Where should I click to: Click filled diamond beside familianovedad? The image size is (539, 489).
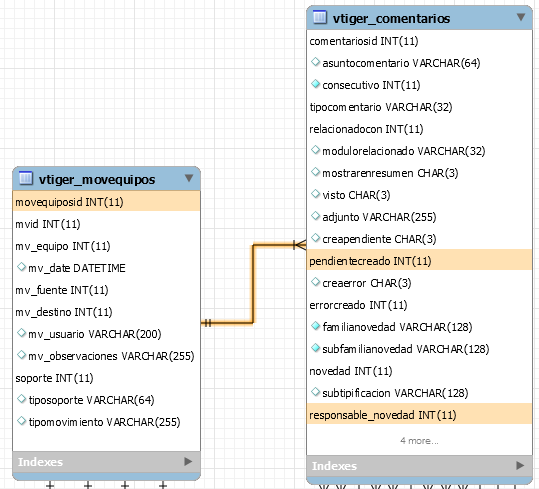pyautogui.click(x=315, y=325)
